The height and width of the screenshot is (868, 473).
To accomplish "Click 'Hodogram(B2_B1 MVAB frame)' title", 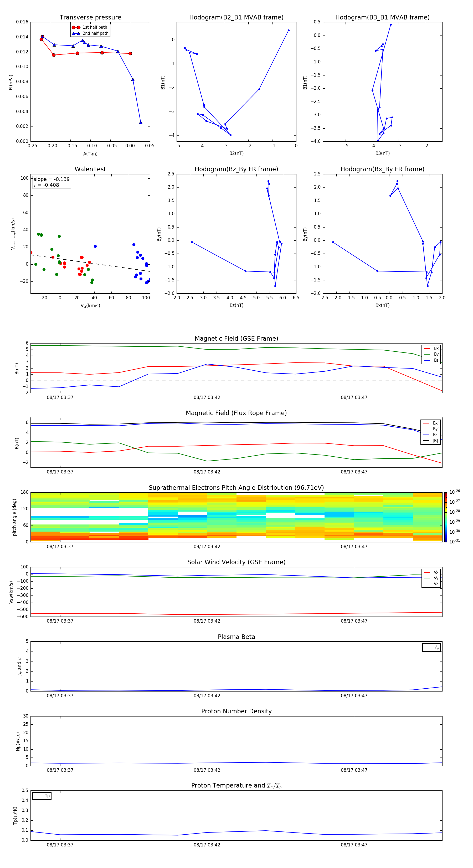I will point(236,18).
